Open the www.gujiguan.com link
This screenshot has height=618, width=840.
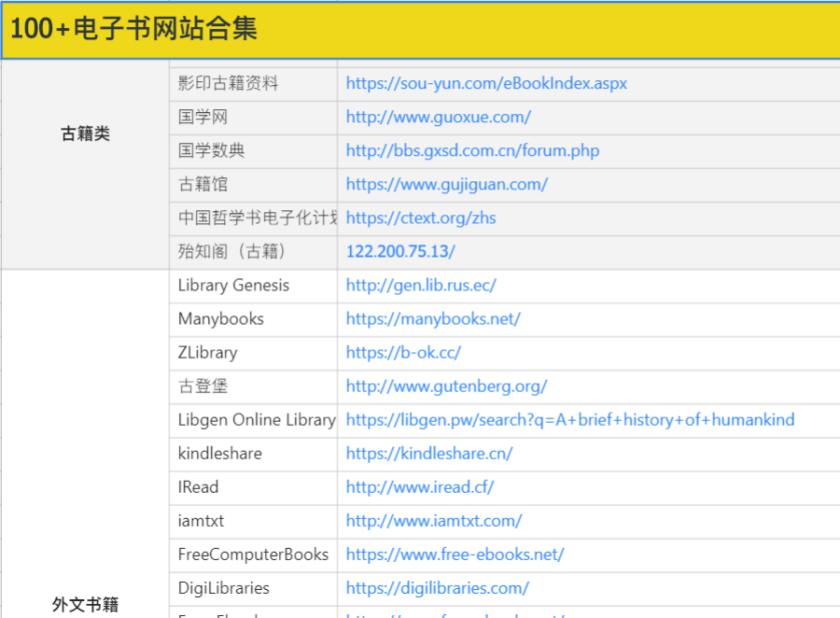(x=447, y=185)
